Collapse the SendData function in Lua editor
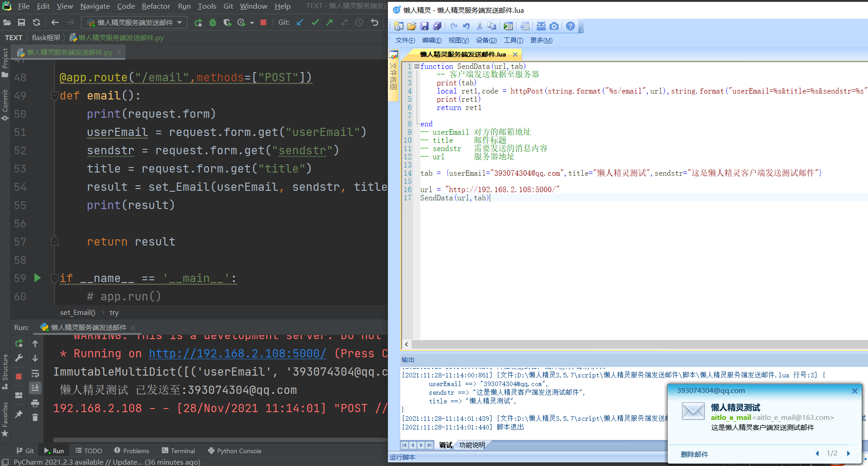Image resolution: width=868 pixels, height=466 pixels. tap(417, 67)
